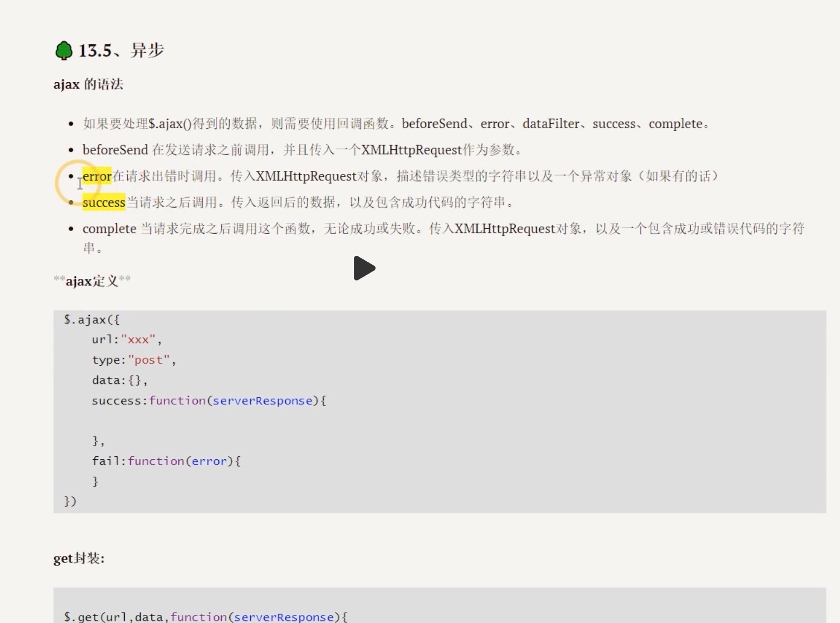This screenshot has width=840, height=623.
Task: Click the '$.ajax({' line in code block
Action: click(92, 319)
